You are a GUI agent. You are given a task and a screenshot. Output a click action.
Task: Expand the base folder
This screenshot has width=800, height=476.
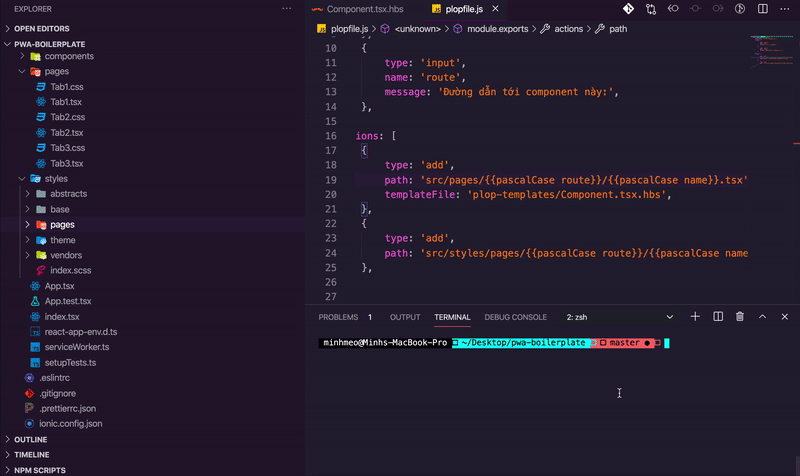[x=60, y=209]
